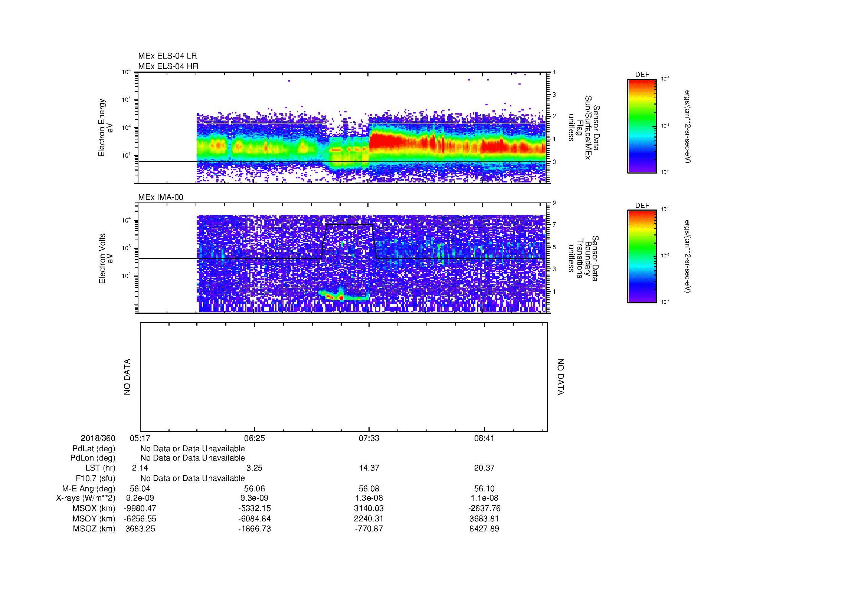The height and width of the screenshot is (613, 868).
Task: Click the MEx ELS-04 HR label
Action: (x=168, y=66)
